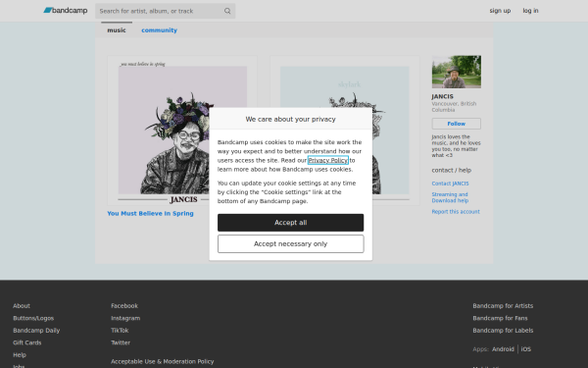
Task: Accept all cookies
Action: pos(291,223)
